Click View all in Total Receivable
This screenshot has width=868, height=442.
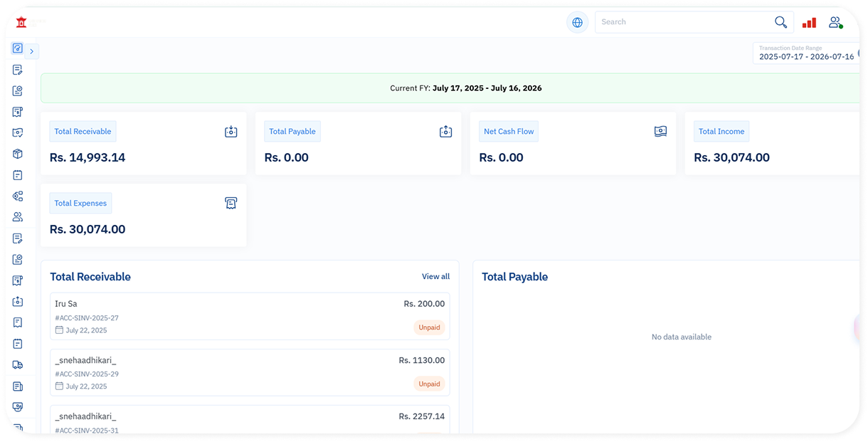point(435,276)
